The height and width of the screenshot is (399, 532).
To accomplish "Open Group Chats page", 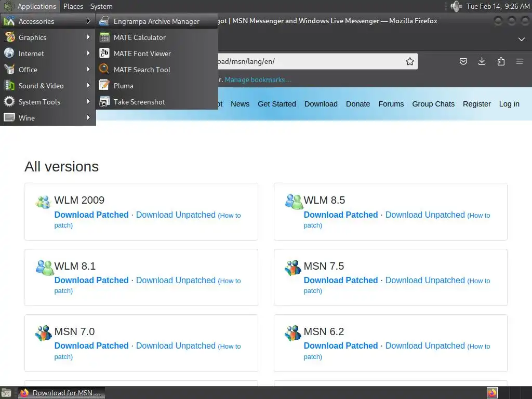I will (x=433, y=104).
